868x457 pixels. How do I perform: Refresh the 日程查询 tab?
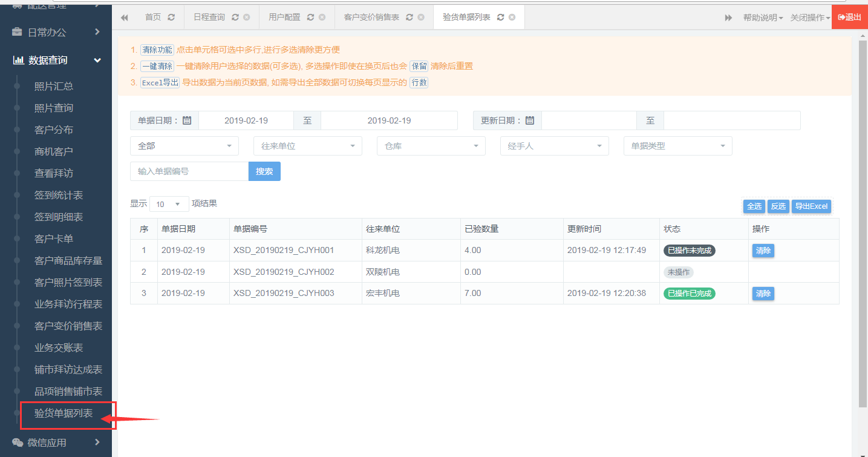pyautogui.click(x=235, y=18)
